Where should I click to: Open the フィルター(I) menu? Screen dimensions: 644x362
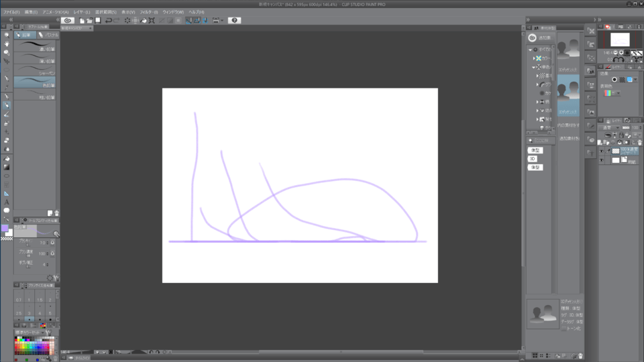[149, 12]
